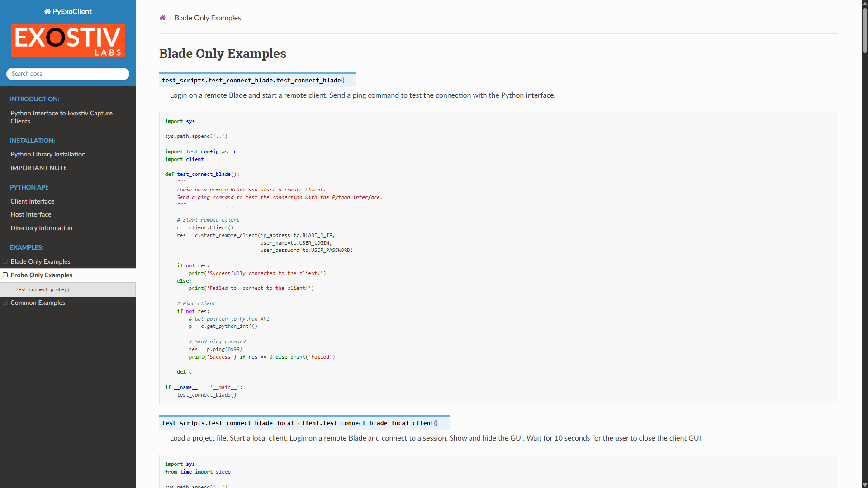Open Host Interface API page

click(x=31, y=214)
